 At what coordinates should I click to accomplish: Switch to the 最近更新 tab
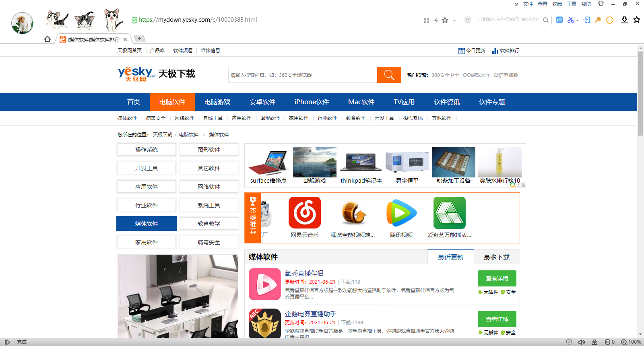point(451,257)
